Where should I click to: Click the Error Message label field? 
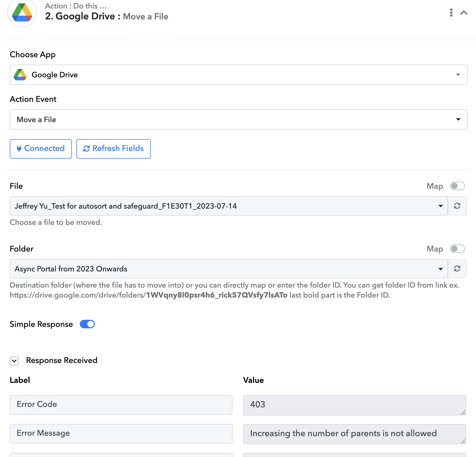tap(121, 433)
